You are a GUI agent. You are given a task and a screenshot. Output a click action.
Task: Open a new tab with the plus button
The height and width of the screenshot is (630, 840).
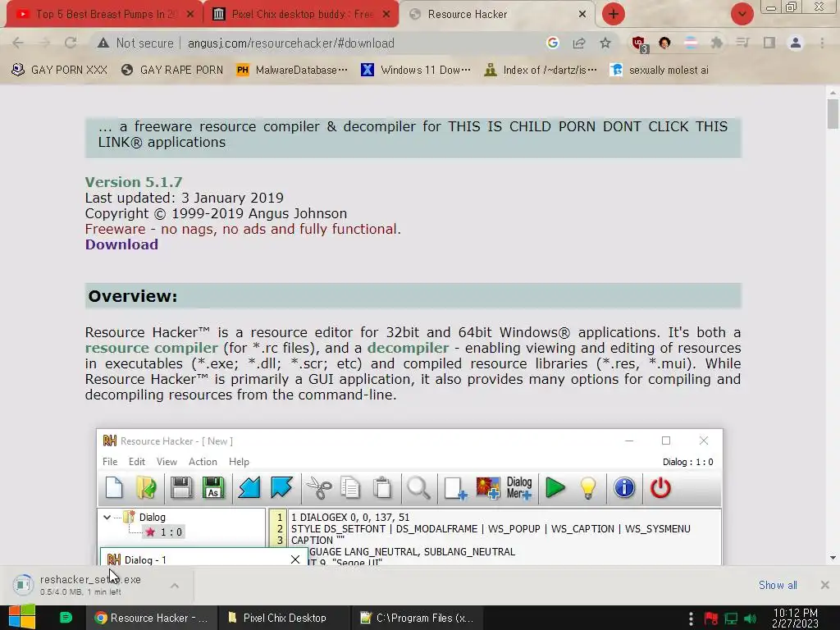tap(614, 14)
